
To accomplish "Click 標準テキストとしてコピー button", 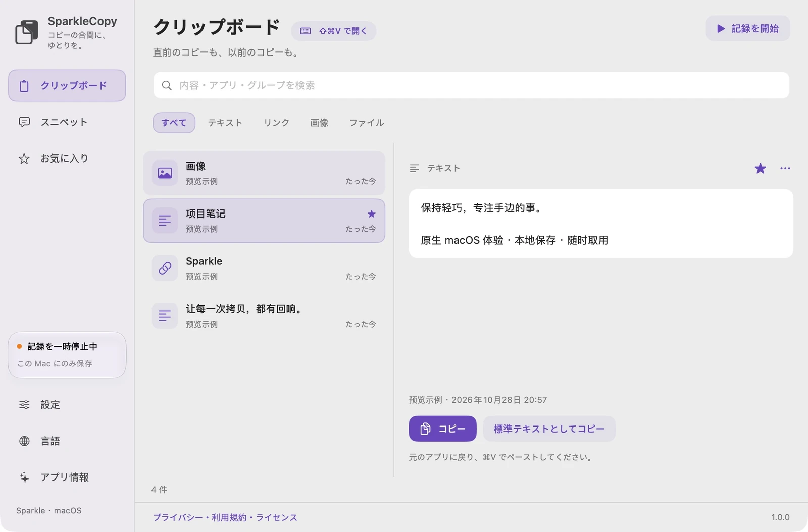I will pos(549,429).
